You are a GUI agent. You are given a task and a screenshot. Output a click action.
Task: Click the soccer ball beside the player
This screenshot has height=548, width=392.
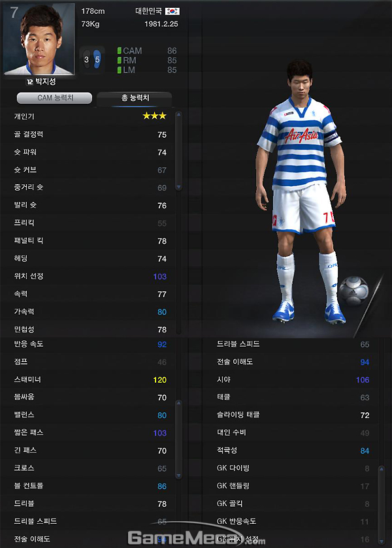coord(353,290)
